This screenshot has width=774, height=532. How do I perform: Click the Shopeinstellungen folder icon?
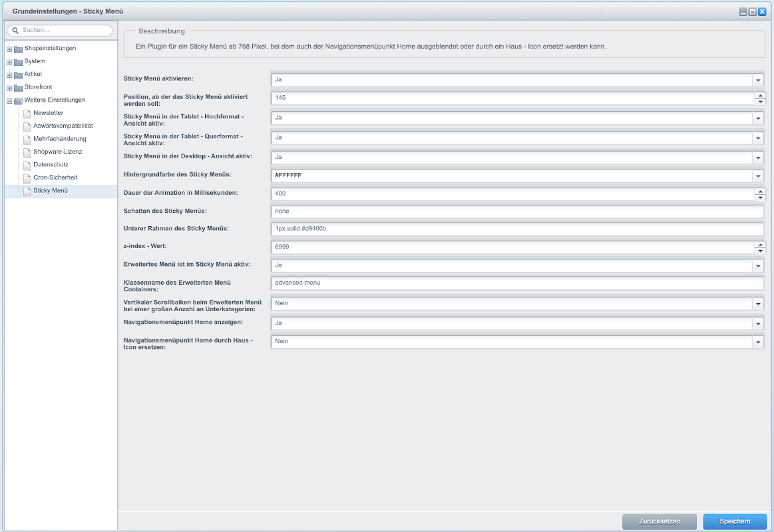click(x=19, y=49)
